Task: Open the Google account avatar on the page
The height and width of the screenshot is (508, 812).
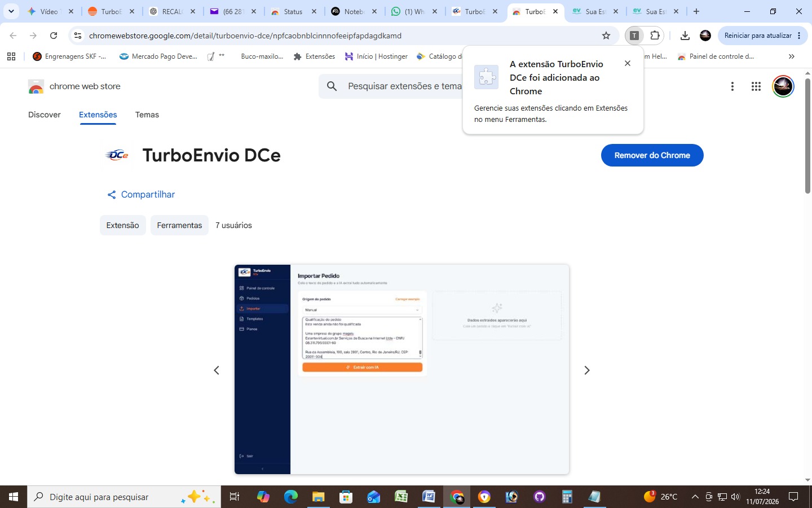Action: pos(783,86)
